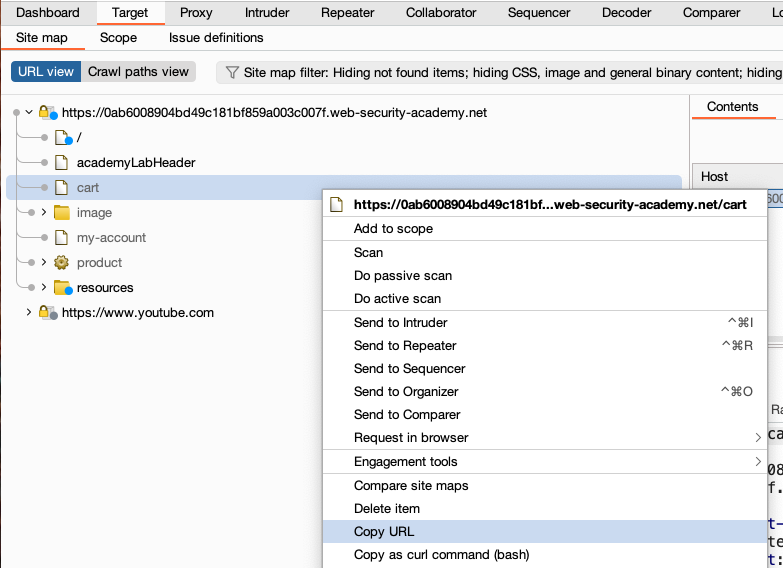
Task: Switch to Crawl paths view
Action: [138, 72]
